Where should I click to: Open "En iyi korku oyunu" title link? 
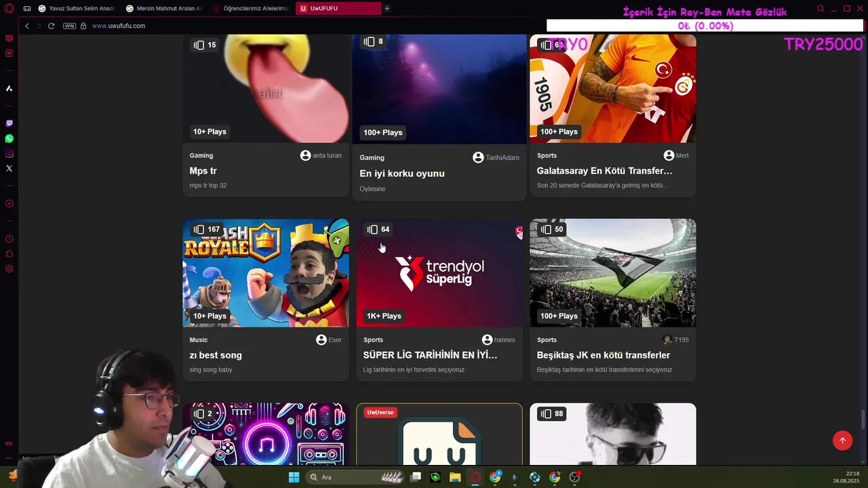(x=402, y=174)
